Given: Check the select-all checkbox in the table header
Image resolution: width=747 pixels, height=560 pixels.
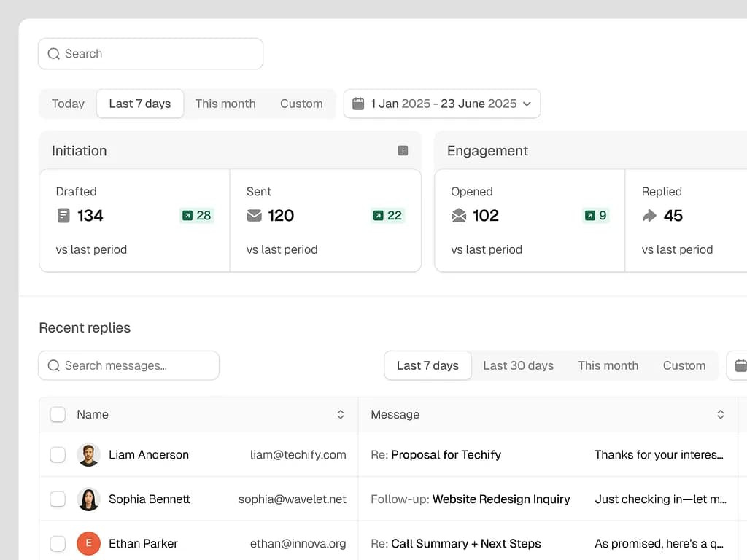Looking at the screenshot, I should [58, 414].
